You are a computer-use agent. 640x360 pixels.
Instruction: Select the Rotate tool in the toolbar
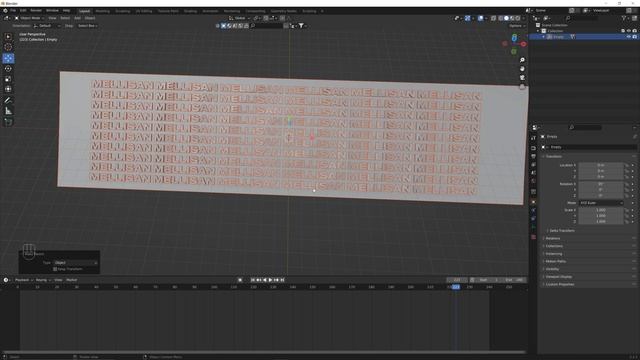(x=8, y=69)
